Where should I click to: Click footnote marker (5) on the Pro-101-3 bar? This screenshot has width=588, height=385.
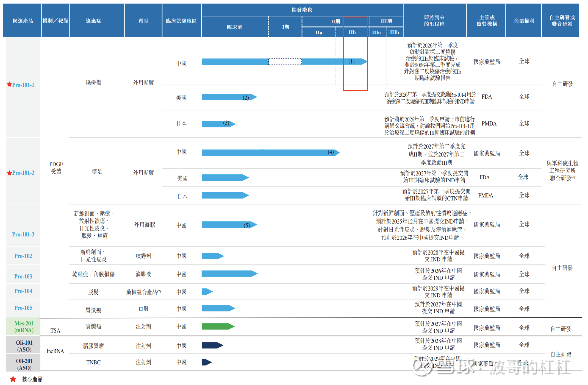click(x=247, y=225)
